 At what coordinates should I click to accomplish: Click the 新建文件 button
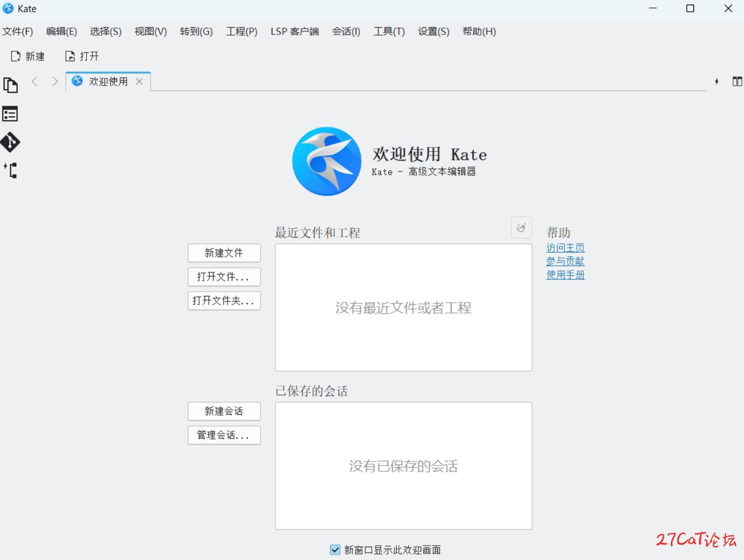click(x=224, y=253)
